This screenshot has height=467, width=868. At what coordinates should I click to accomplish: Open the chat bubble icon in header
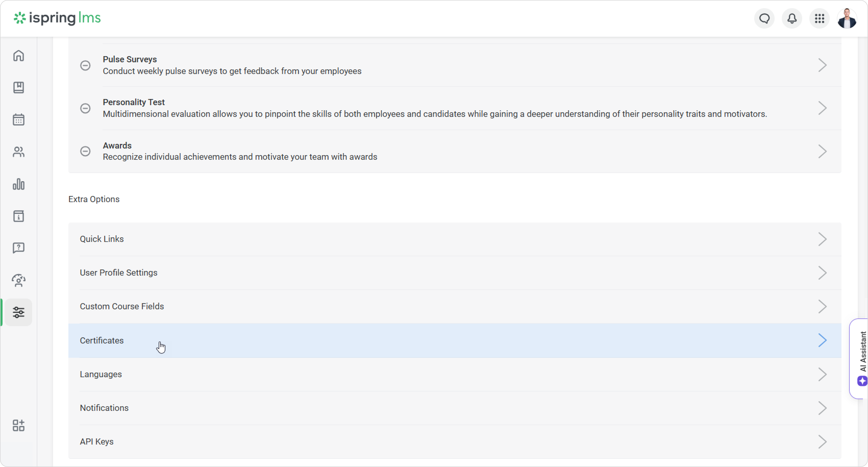click(765, 19)
